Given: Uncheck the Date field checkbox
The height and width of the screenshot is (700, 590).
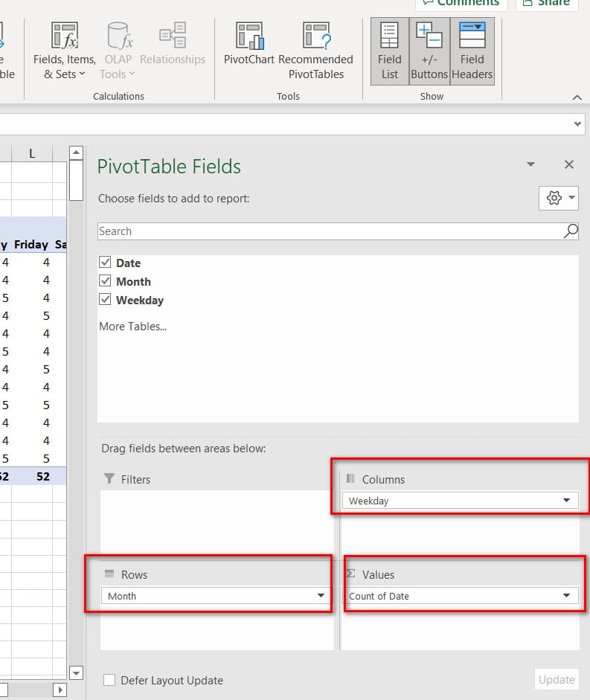Looking at the screenshot, I should tap(105, 262).
